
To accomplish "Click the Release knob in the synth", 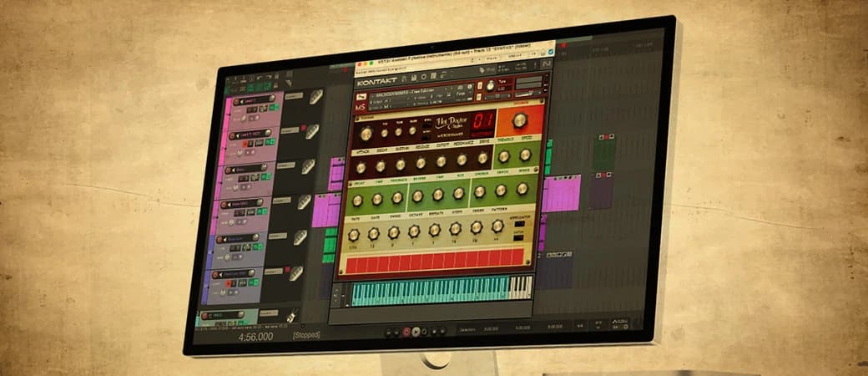I will (x=421, y=163).
